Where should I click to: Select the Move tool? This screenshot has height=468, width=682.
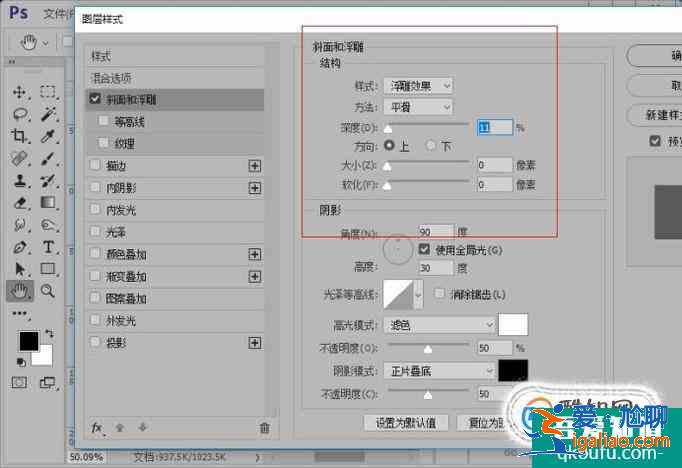point(19,92)
